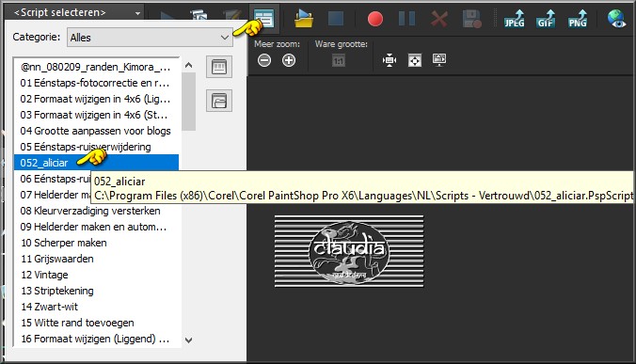Image resolution: width=636 pixels, height=364 pixels.
Task: Click the zoom in plus button
Action: pyautogui.click(x=289, y=60)
